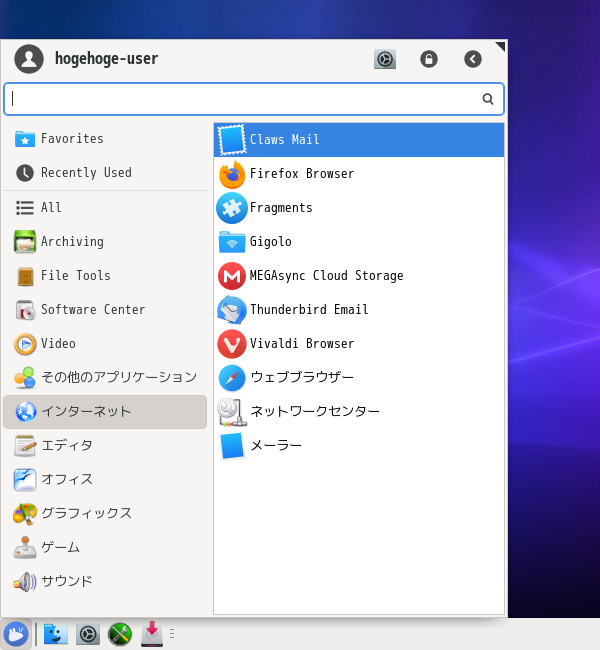Image resolution: width=600 pixels, height=650 pixels.
Task: Open settings manager in taskbar
Action: [88, 634]
